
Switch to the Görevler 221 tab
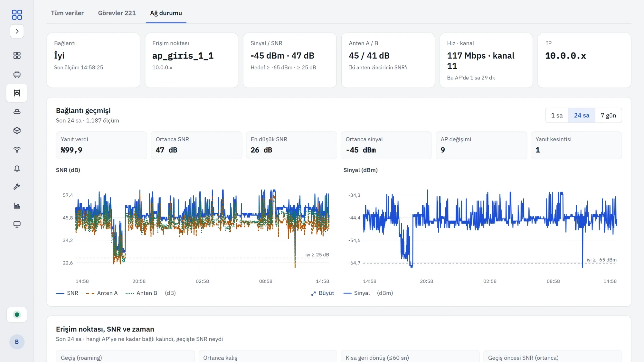[x=117, y=13]
